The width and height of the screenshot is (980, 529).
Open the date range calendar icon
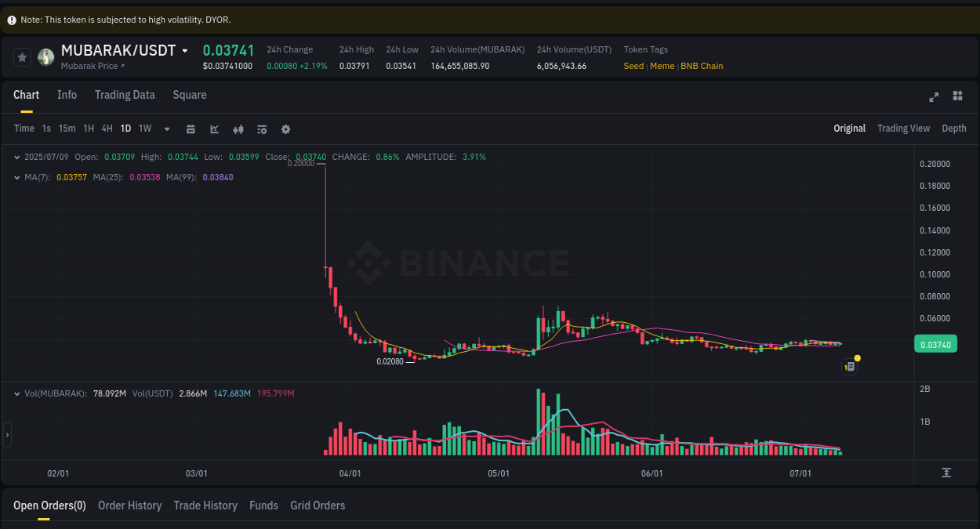(x=191, y=128)
